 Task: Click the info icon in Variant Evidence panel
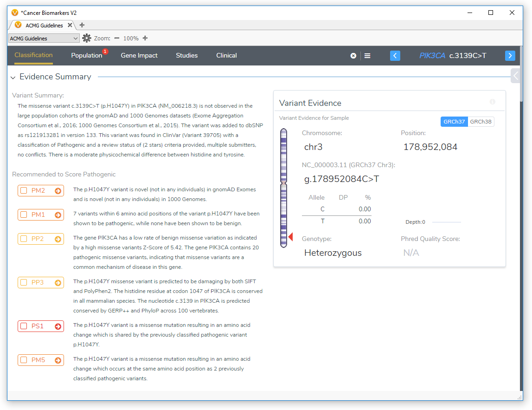493,101
